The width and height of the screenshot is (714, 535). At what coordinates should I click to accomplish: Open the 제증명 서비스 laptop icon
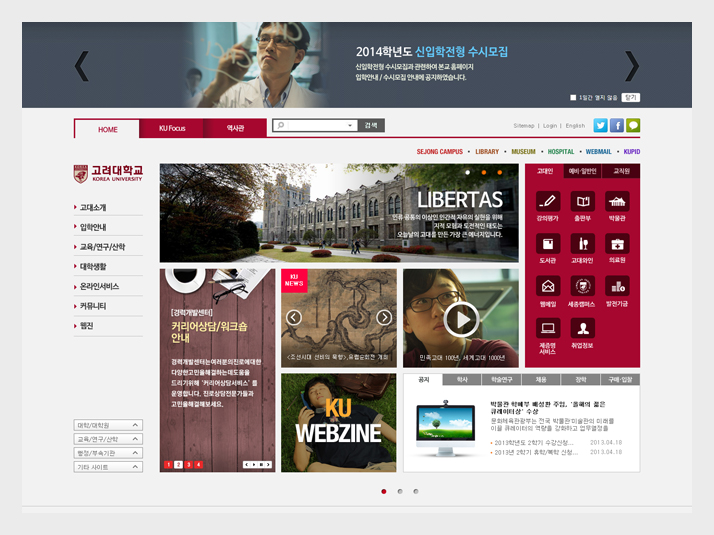coord(548,328)
